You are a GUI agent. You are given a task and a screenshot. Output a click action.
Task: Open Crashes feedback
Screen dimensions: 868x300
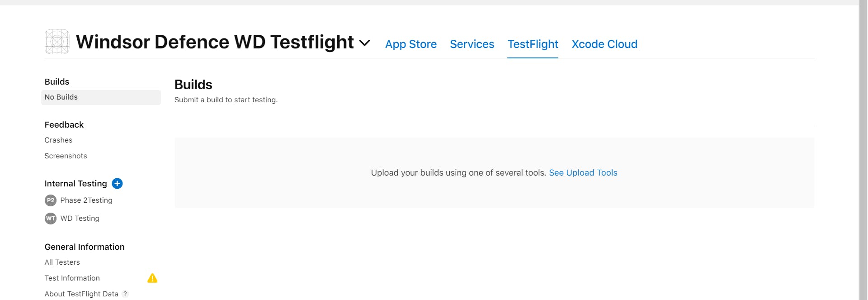point(58,140)
